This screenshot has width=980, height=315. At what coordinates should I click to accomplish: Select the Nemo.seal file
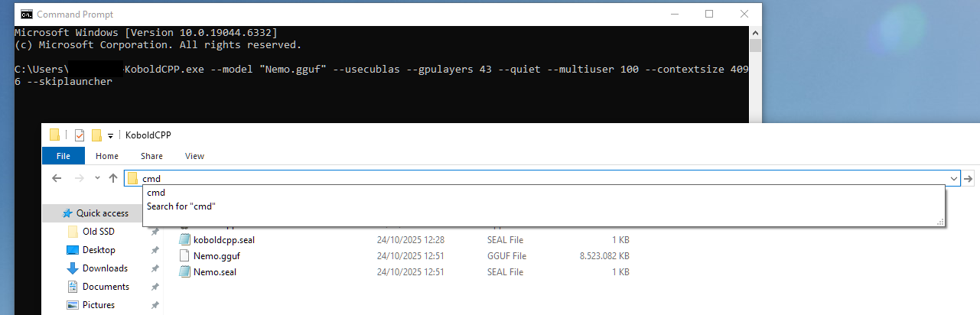tap(215, 271)
